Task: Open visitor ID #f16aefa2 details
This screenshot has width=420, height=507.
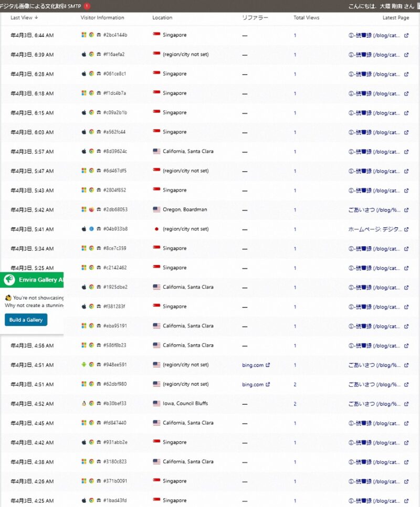Action: click(x=114, y=55)
